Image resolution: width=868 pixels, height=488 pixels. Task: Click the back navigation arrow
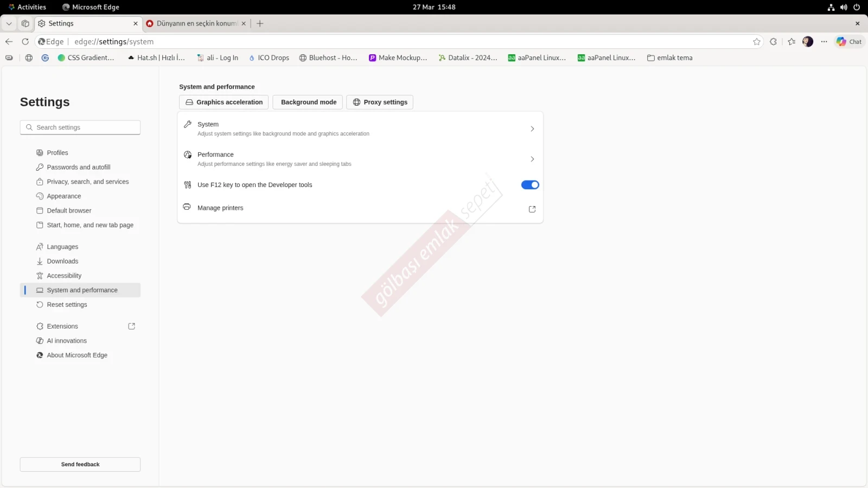click(x=9, y=42)
